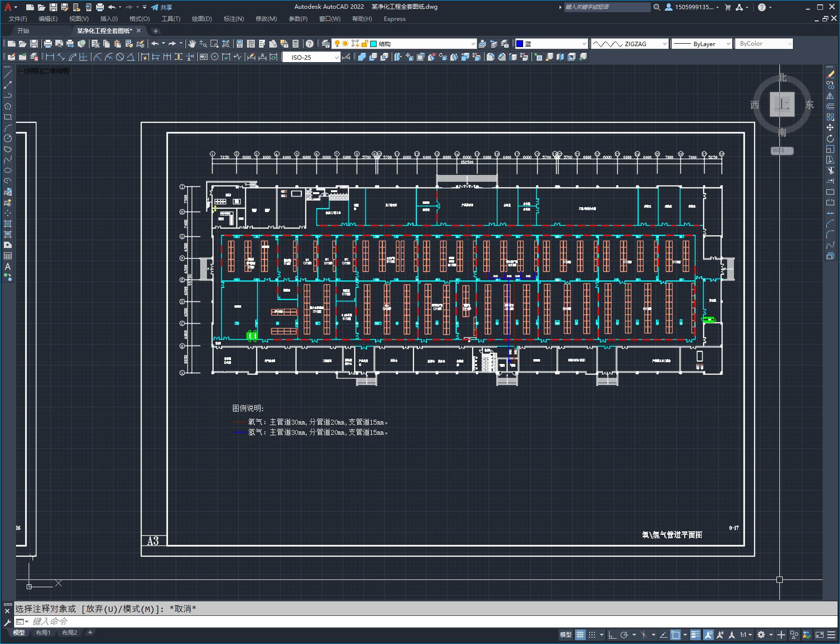
Task: Open the ZIGZAG linetype dropdown
Action: click(630, 44)
